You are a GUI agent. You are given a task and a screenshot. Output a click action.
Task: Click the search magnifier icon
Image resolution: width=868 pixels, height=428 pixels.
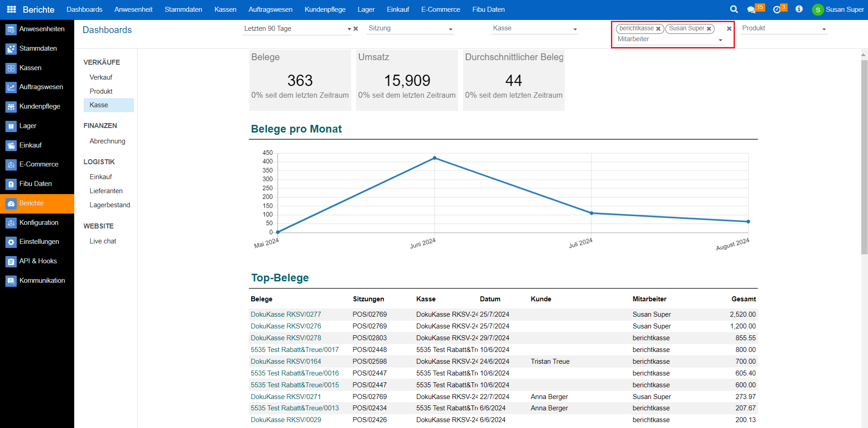point(734,10)
